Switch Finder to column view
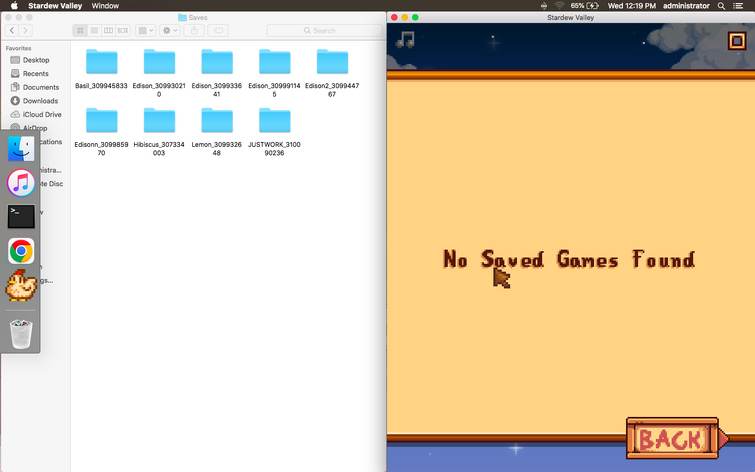Screen dimensions: 755x472 108,30
